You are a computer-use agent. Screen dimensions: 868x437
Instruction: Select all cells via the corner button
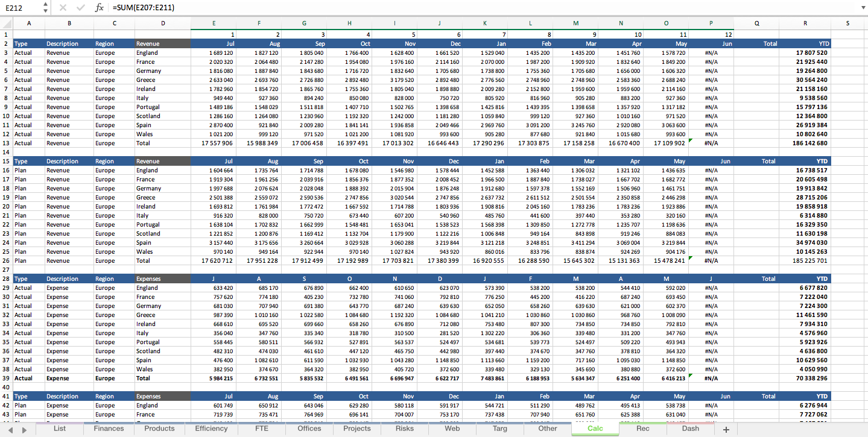click(x=5, y=23)
